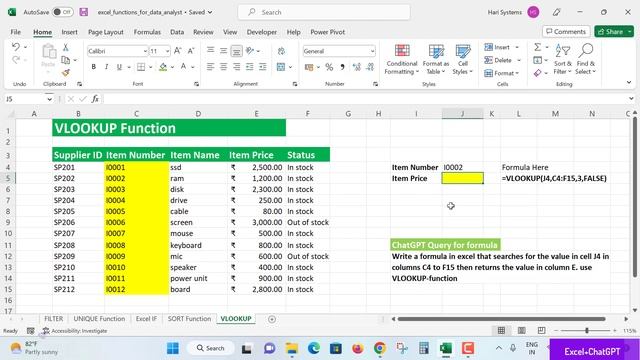640x360 pixels.
Task: Click the Insert Function fx icon
Action: pyautogui.click(x=95, y=99)
